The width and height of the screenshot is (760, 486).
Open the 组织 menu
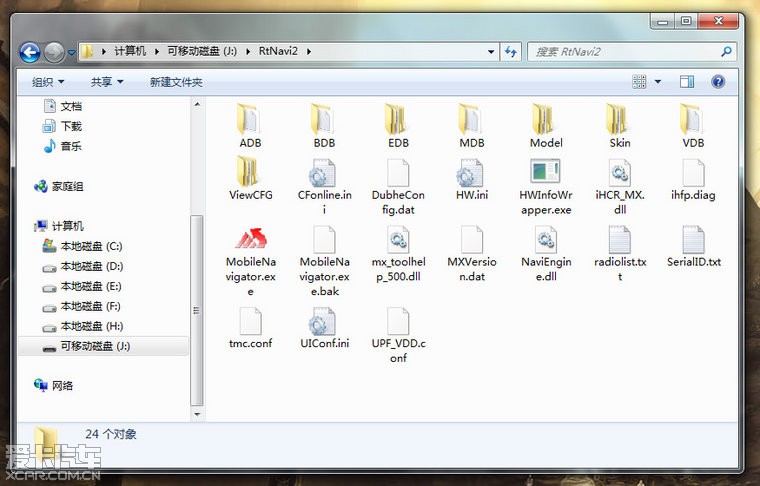(48, 82)
